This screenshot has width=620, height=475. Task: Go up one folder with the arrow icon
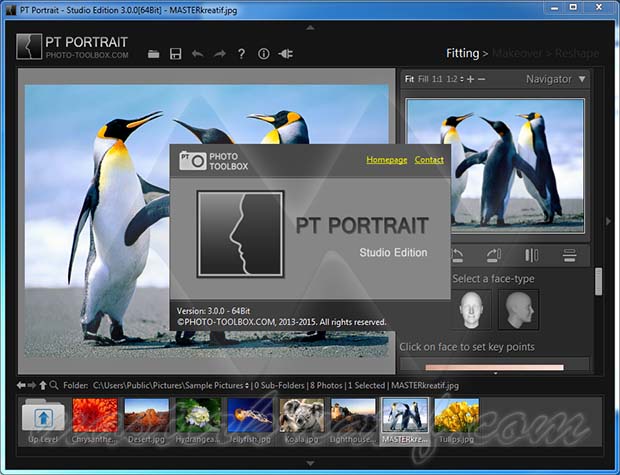pos(43,385)
